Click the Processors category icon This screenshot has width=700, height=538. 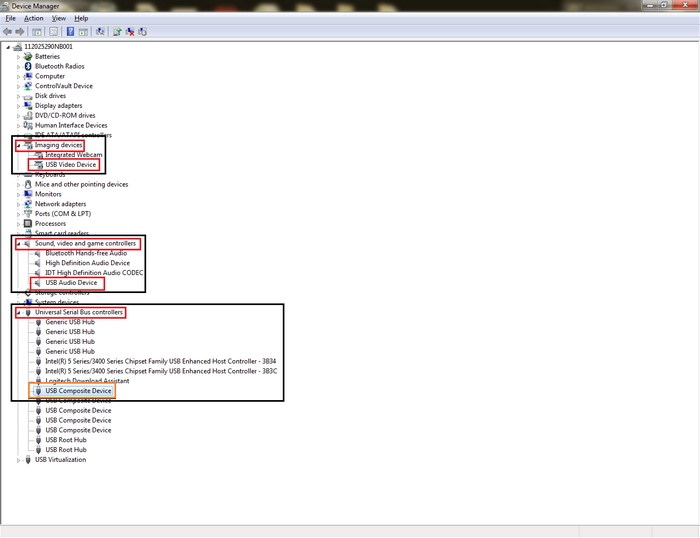[28, 223]
